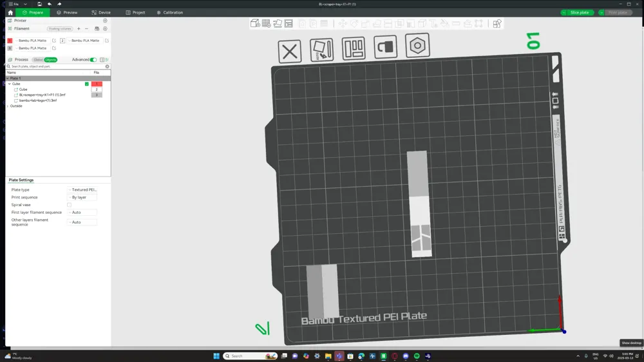
Task: Select the Move tool in toolbar
Action: 342,23
